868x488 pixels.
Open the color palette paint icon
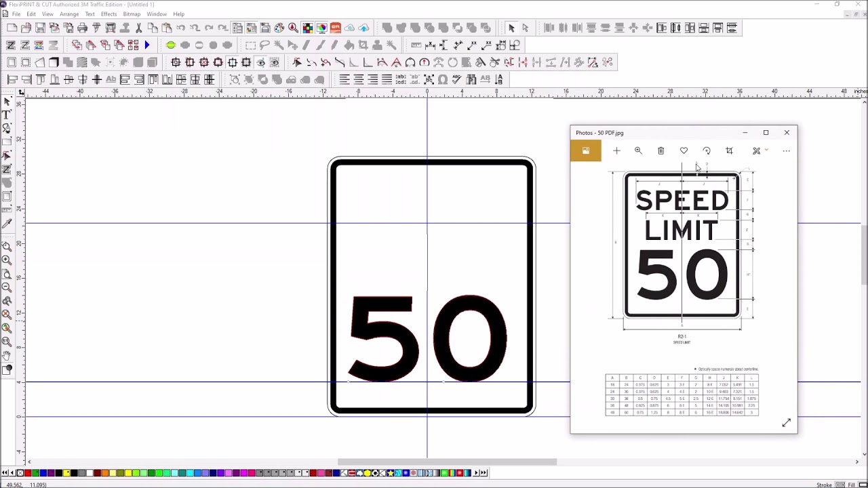coord(279,28)
